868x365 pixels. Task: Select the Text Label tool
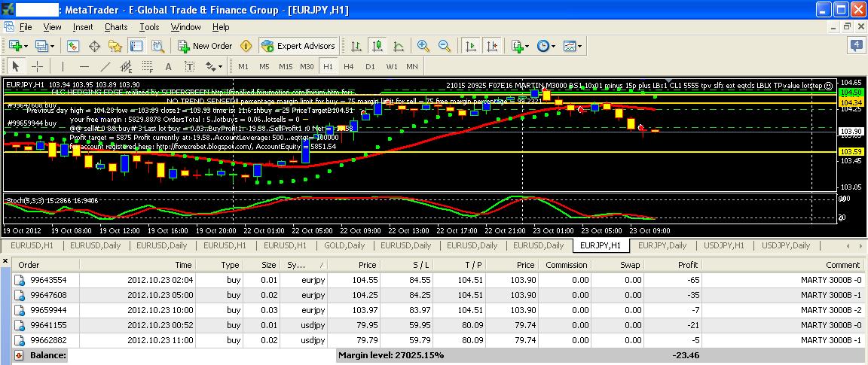click(189, 66)
